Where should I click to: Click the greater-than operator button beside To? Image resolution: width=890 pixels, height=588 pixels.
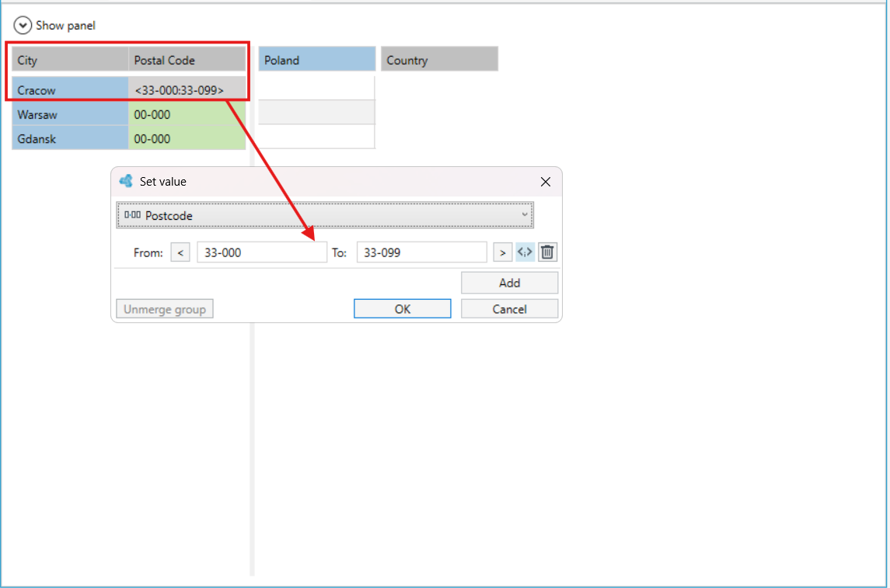502,252
